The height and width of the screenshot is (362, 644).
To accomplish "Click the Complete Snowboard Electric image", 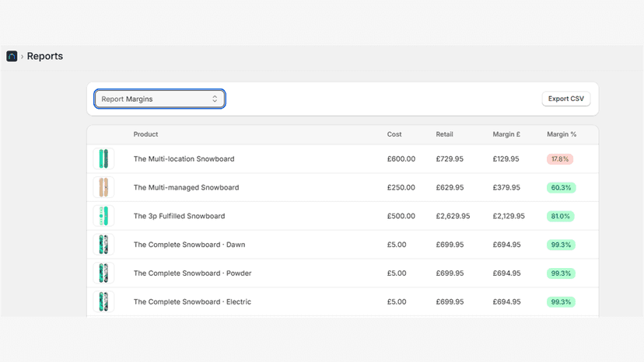I will point(103,301).
